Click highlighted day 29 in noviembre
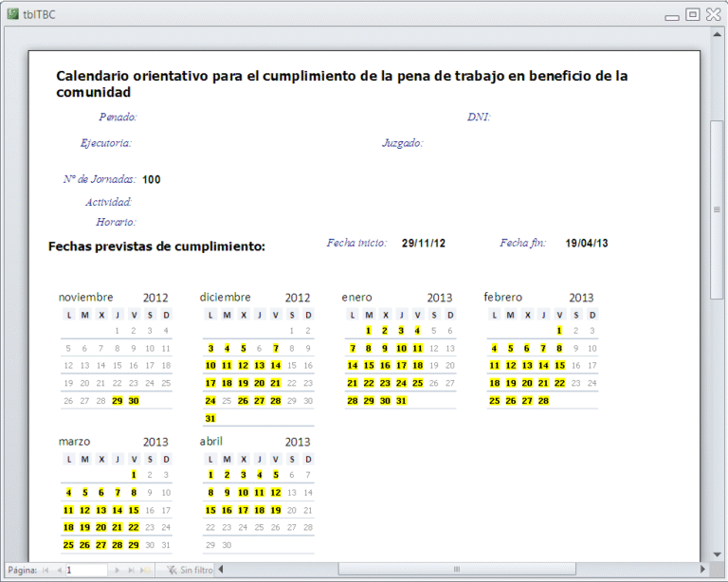This screenshot has width=728, height=582. [118, 401]
